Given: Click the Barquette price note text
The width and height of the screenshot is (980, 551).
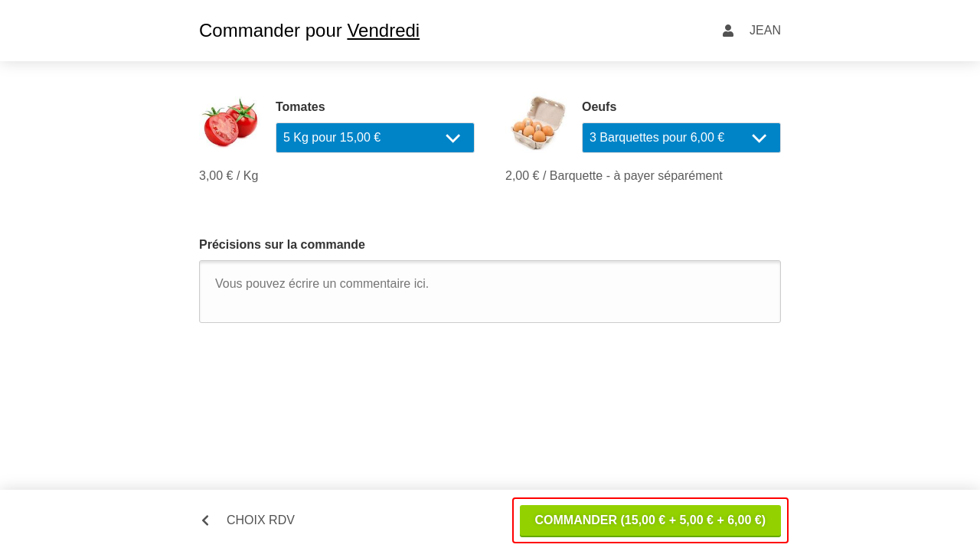Looking at the screenshot, I should (614, 176).
